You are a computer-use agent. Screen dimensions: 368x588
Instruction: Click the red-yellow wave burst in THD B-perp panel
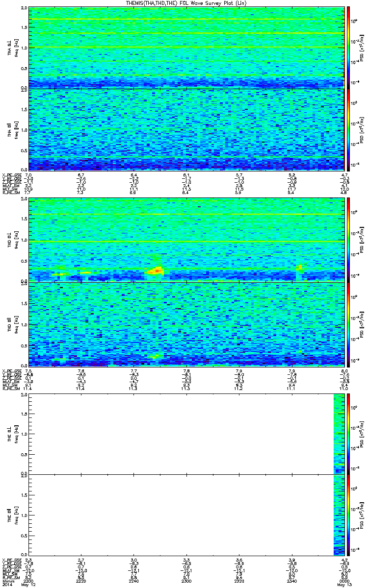(x=157, y=270)
